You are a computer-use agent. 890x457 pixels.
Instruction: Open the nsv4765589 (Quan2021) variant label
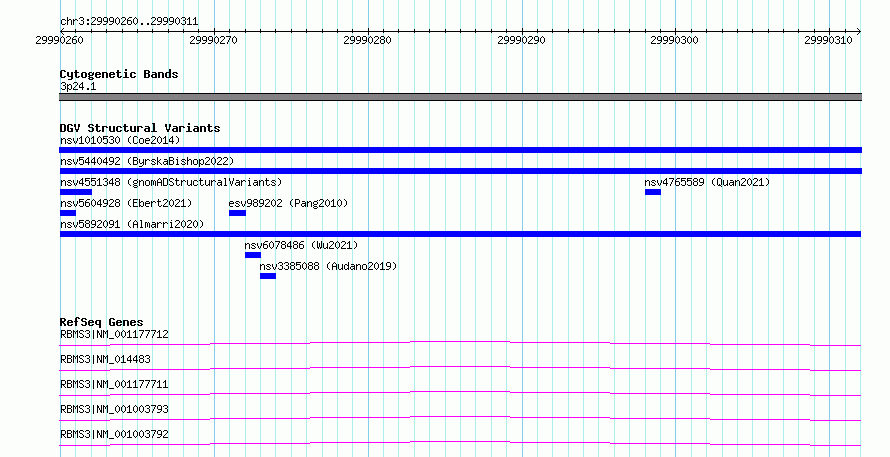click(707, 182)
